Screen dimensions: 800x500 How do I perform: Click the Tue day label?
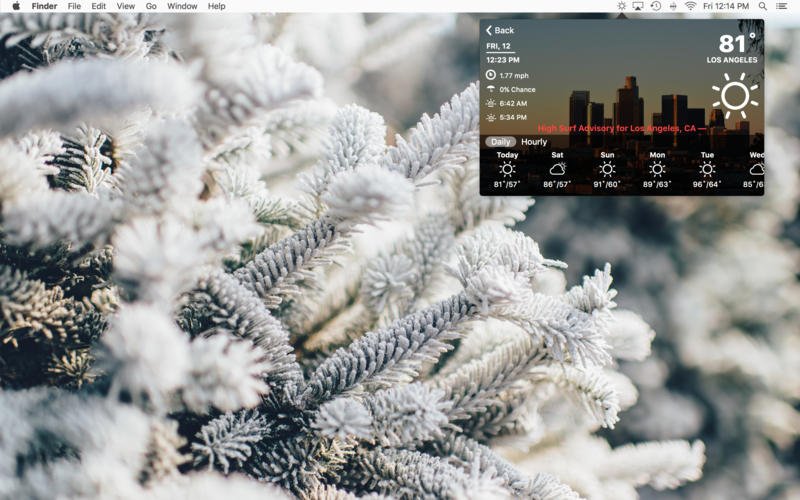[707, 155]
